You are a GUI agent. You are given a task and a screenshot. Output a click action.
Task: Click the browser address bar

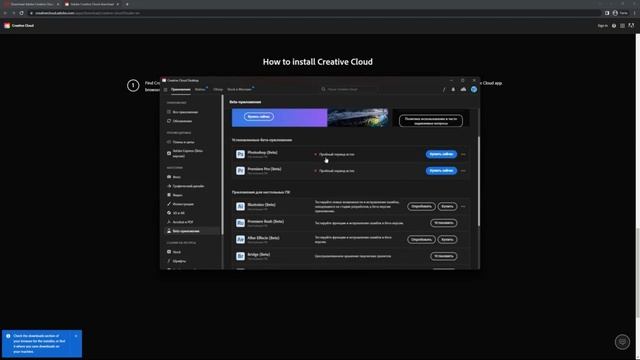[x=314, y=13]
